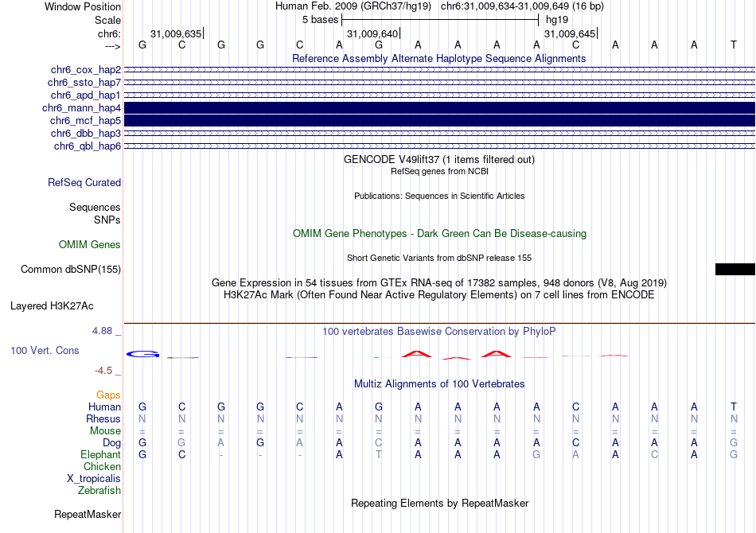Open 100 vertebrates Basewise Conservation by PhyloP title
Viewport: 756px width, 533px height.
(439, 332)
